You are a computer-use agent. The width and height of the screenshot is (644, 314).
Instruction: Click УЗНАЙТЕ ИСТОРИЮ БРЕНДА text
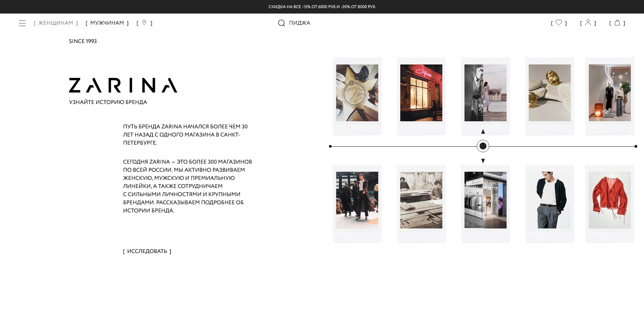[108, 102]
